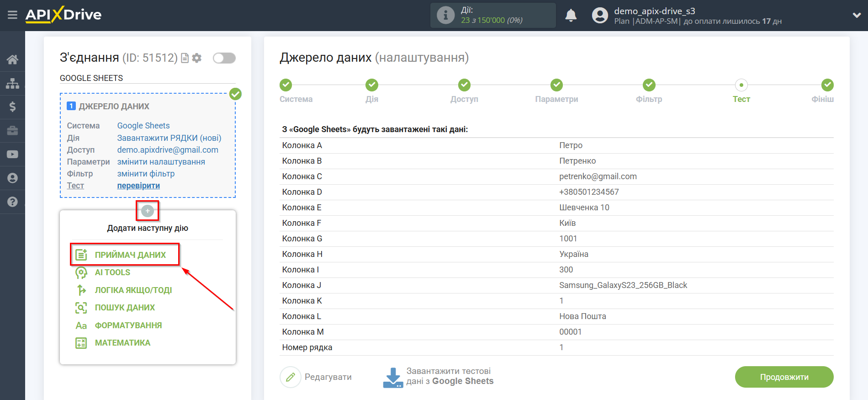Viewport: 868px width, 400px height.
Task: Open YouTube video icon in sidebar
Action: tap(12, 155)
